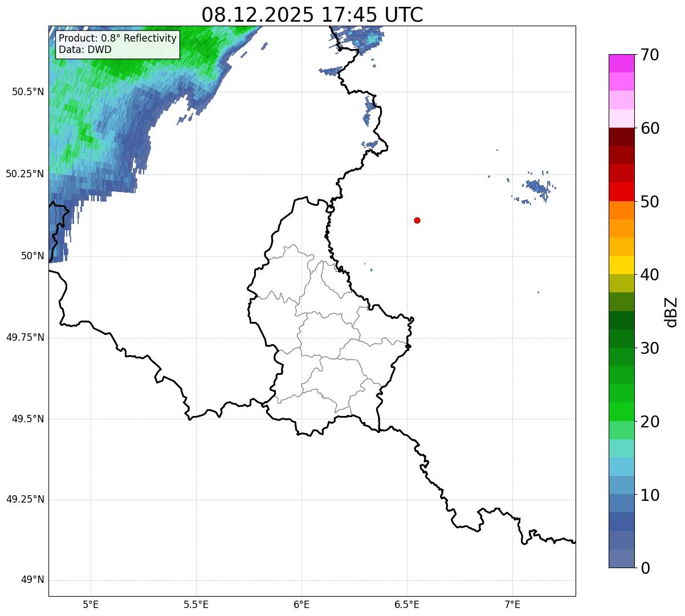Click the longitude label 7°E

(x=512, y=604)
